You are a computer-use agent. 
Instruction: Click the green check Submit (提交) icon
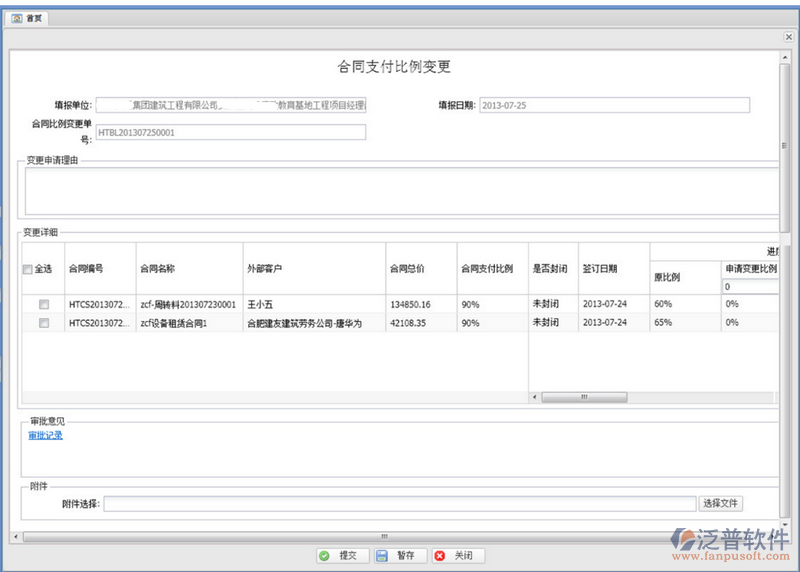[x=324, y=556]
